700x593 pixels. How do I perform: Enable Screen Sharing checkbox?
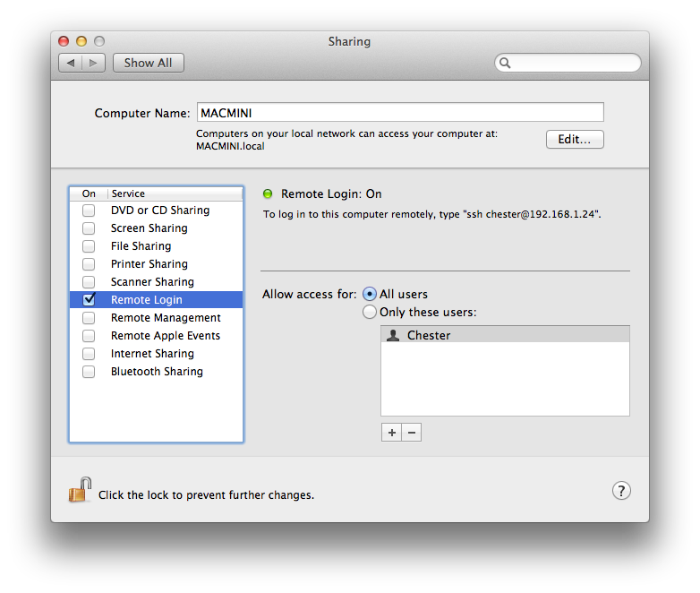[x=89, y=228]
